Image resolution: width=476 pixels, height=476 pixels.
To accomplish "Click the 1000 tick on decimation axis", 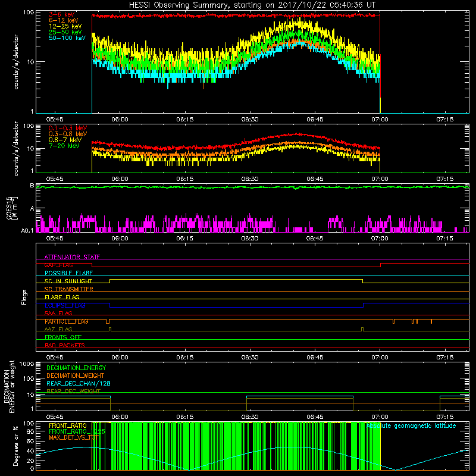I will 27,364.
